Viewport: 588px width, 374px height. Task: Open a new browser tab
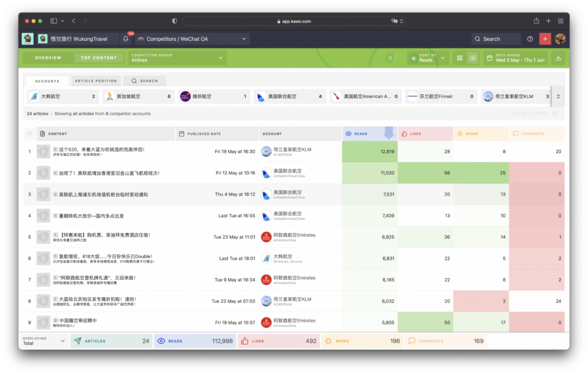(548, 21)
